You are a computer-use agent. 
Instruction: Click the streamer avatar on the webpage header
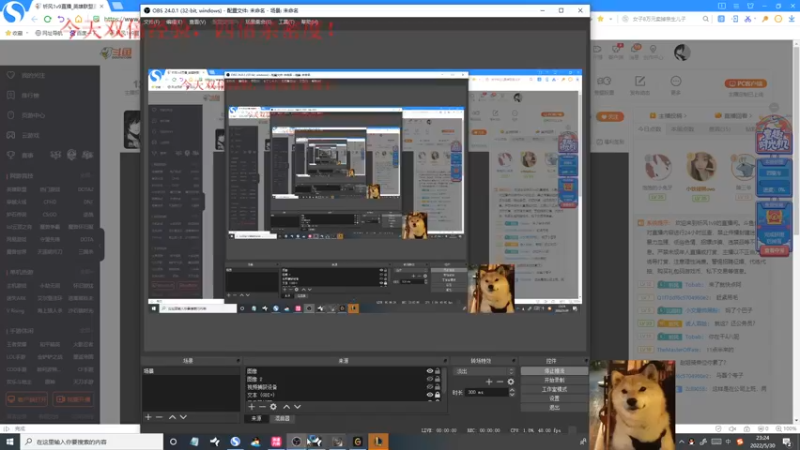682,53
